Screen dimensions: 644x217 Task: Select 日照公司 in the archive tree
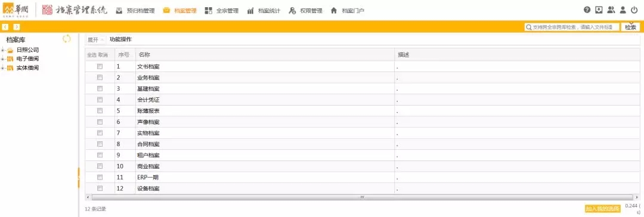(x=28, y=49)
